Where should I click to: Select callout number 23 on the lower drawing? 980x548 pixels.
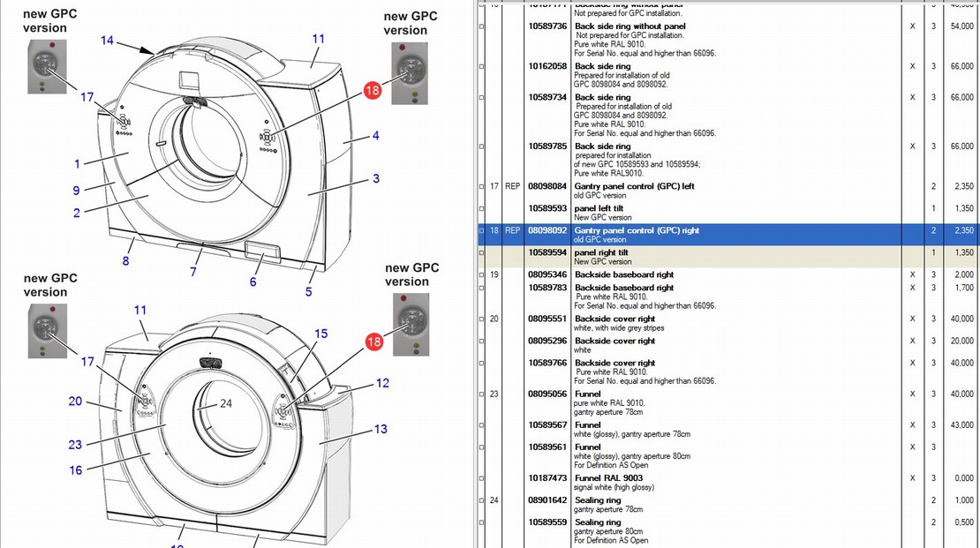point(75,445)
